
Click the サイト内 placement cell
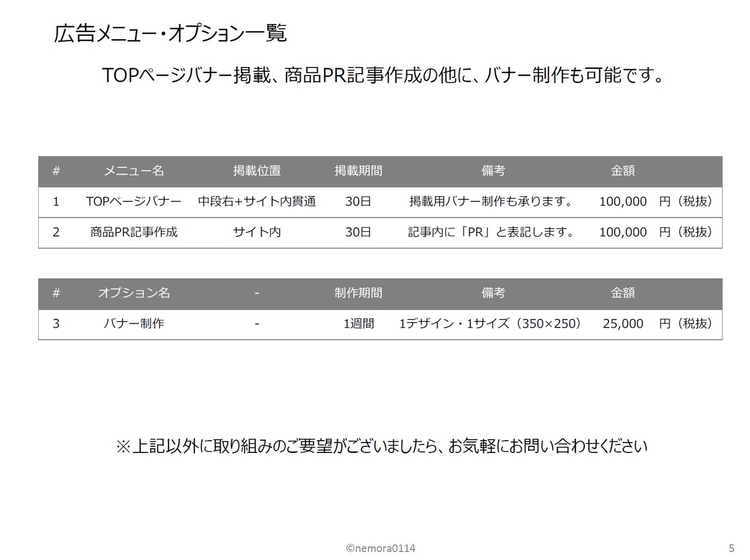click(257, 232)
